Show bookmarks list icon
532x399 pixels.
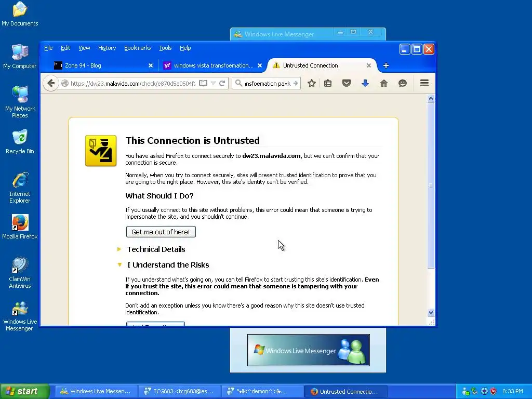click(328, 84)
